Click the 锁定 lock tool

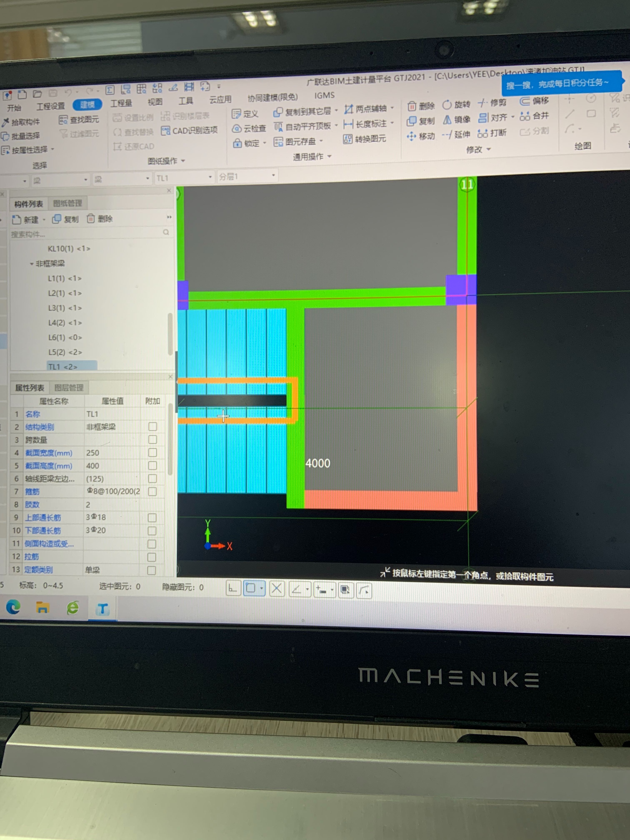246,144
